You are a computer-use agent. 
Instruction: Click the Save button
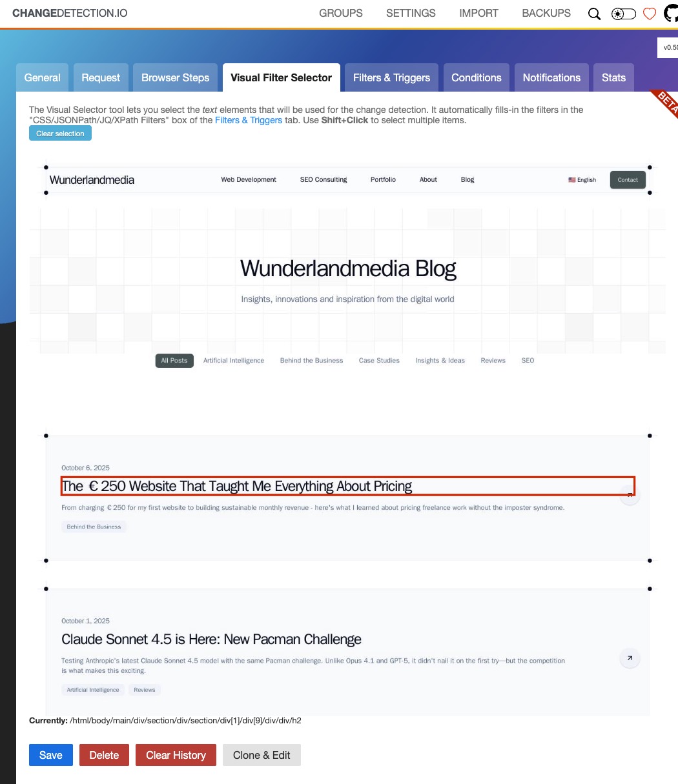[51, 755]
